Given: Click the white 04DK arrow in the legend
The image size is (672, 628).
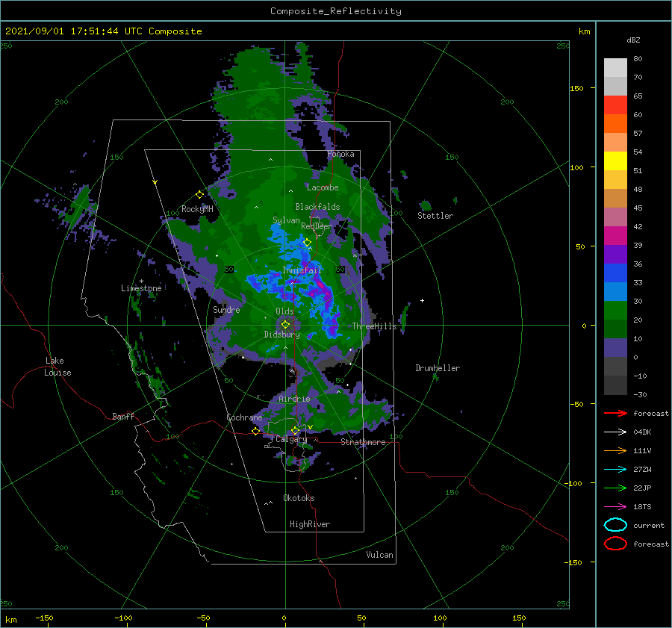Looking at the screenshot, I should (x=615, y=432).
